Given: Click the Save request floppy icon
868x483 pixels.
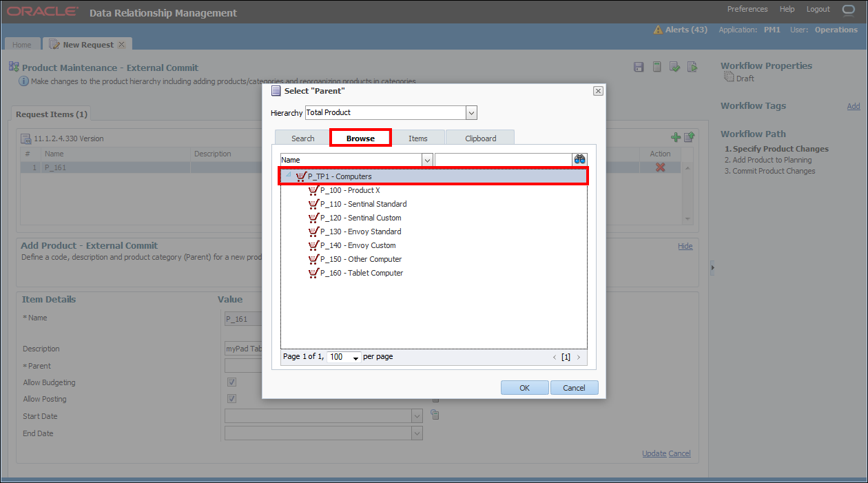Looking at the screenshot, I should tap(639, 67).
